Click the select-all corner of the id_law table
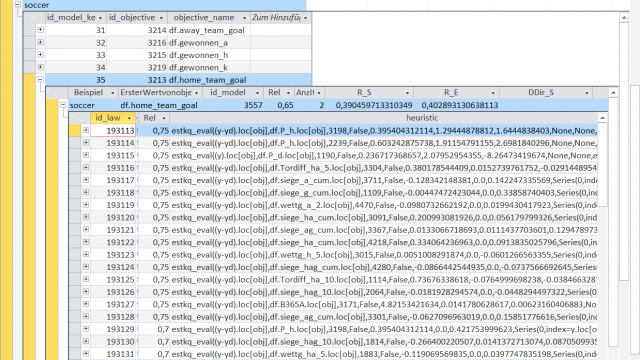640x360 pixels. point(80,118)
